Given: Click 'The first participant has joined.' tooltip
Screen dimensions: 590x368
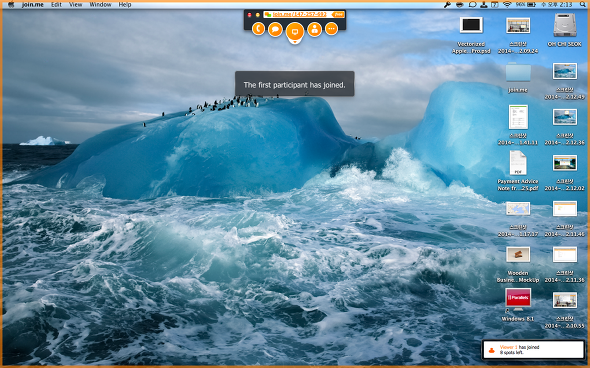Looking at the screenshot, I should [295, 84].
